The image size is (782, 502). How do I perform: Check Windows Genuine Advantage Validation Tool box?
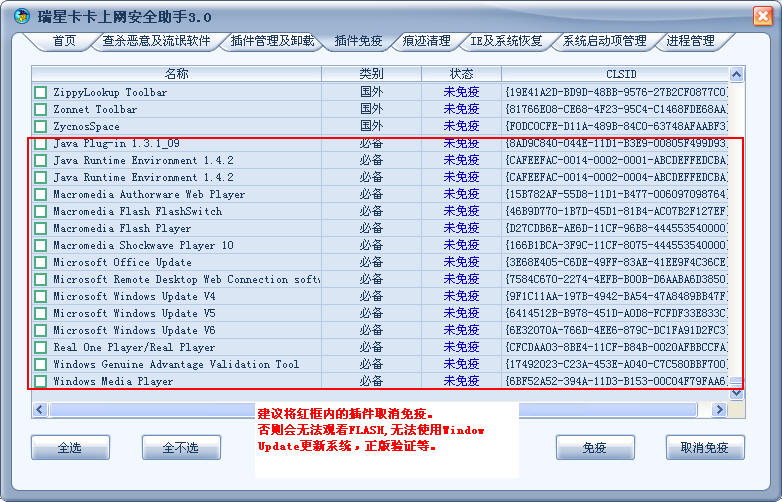[40, 364]
